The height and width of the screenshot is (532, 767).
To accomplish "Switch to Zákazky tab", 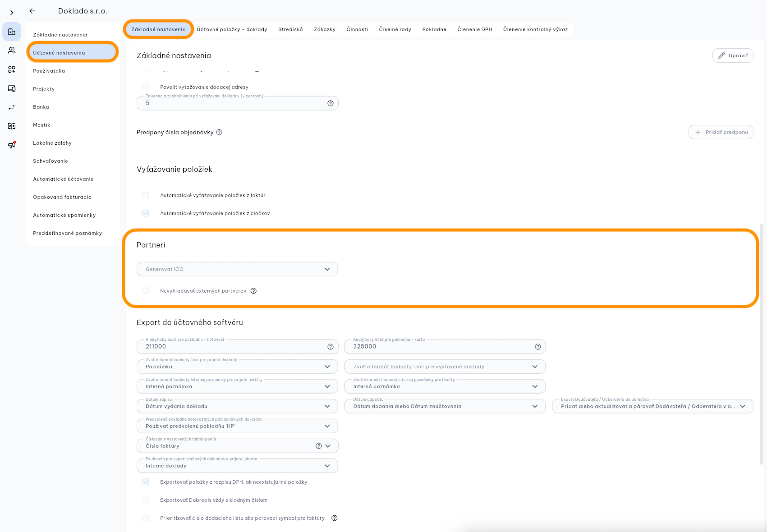I will coord(325,29).
